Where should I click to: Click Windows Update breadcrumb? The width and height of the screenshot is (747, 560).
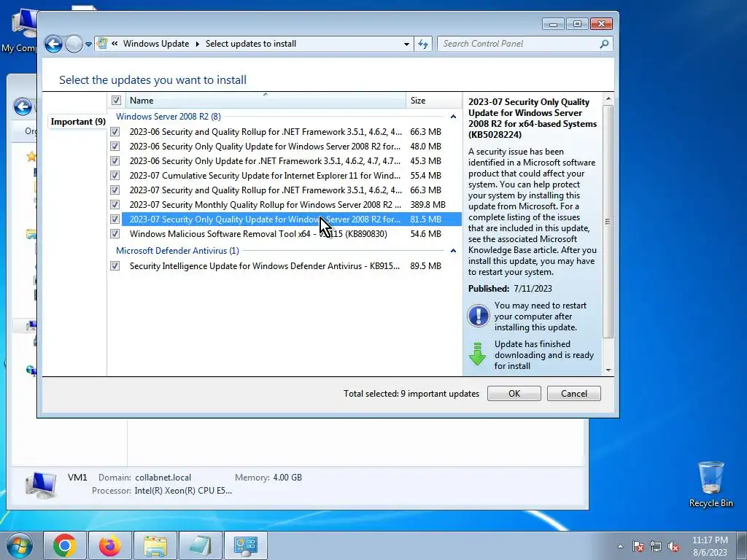156,44
